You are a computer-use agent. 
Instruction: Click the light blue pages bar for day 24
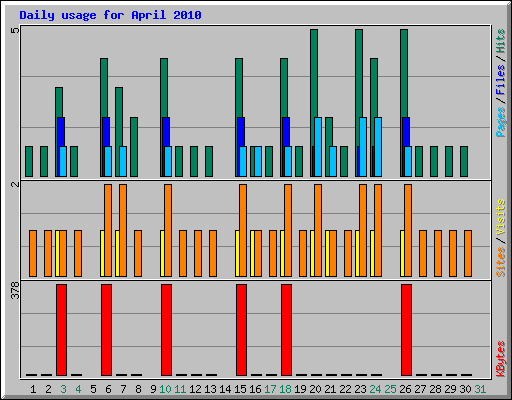click(x=378, y=147)
